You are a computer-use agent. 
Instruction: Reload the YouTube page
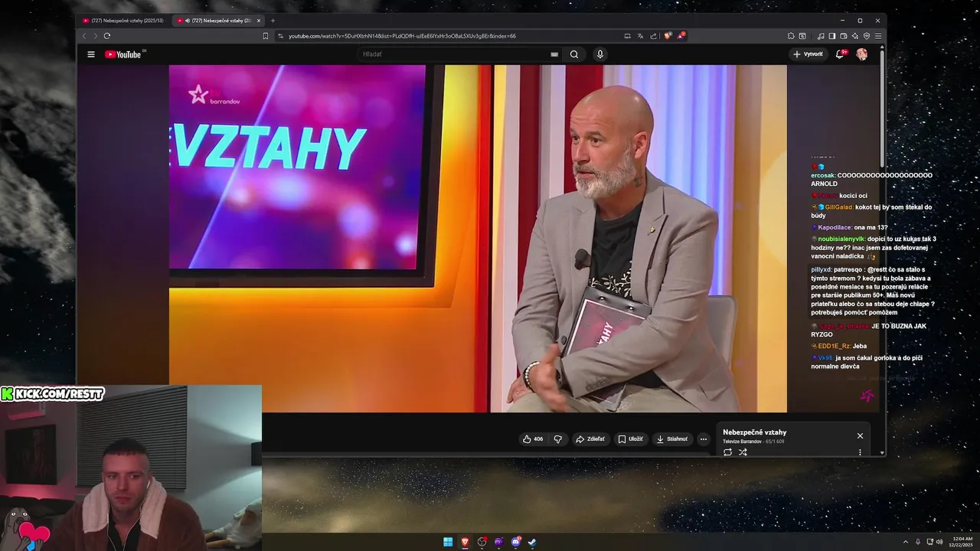[x=107, y=36]
